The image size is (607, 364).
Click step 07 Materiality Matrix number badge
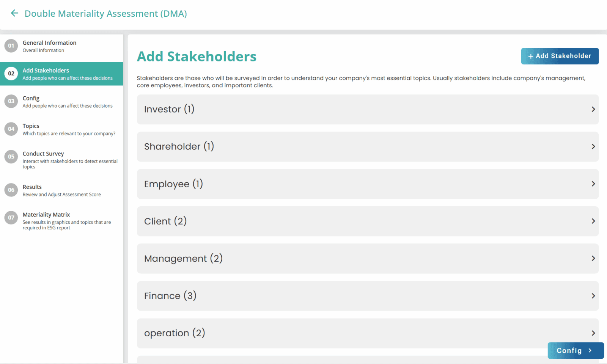(11, 218)
